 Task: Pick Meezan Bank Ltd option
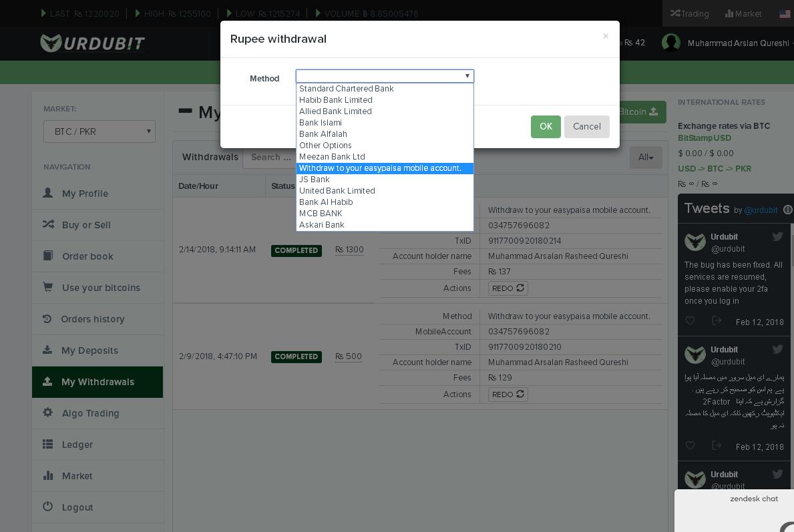click(x=385, y=157)
